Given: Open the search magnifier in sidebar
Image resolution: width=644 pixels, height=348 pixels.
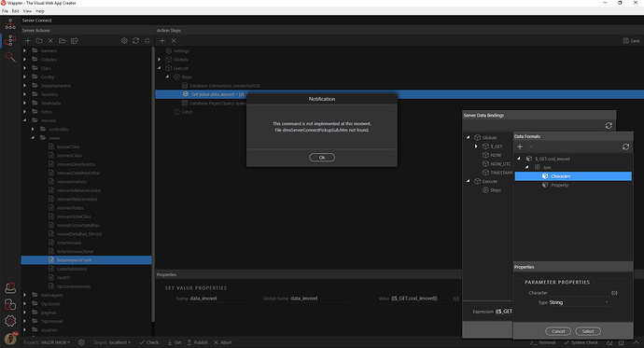Looking at the screenshot, I should (x=10, y=57).
